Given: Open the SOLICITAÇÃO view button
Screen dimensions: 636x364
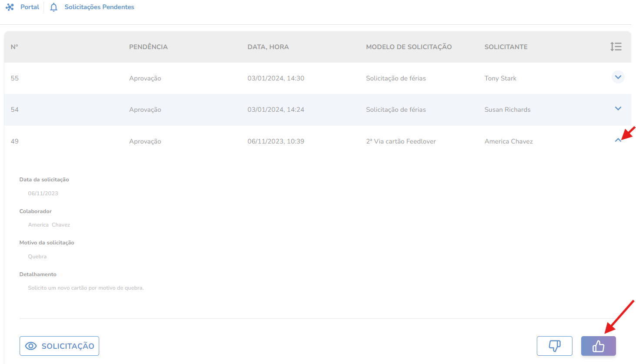Looking at the screenshot, I should tap(59, 346).
